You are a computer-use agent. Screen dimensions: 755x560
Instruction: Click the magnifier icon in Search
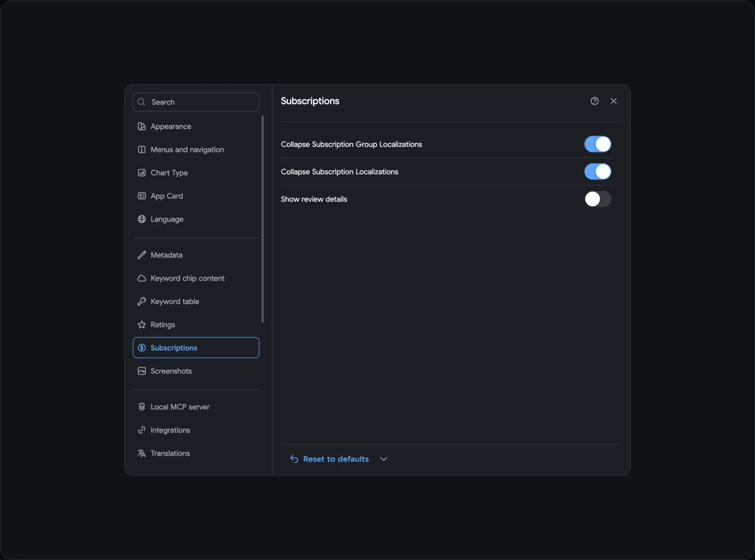click(141, 102)
